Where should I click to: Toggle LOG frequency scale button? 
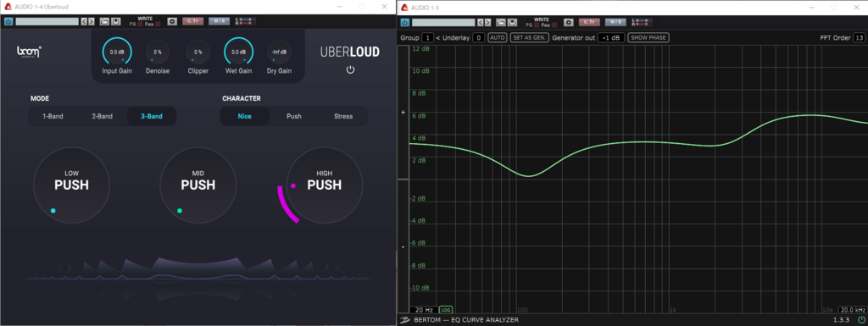click(x=446, y=310)
